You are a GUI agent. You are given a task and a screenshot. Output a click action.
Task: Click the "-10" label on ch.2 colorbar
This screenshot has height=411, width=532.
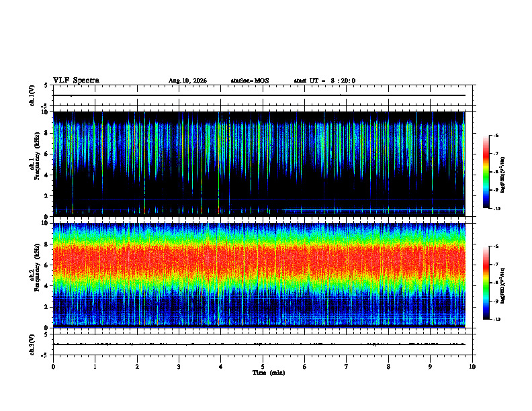(x=497, y=320)
